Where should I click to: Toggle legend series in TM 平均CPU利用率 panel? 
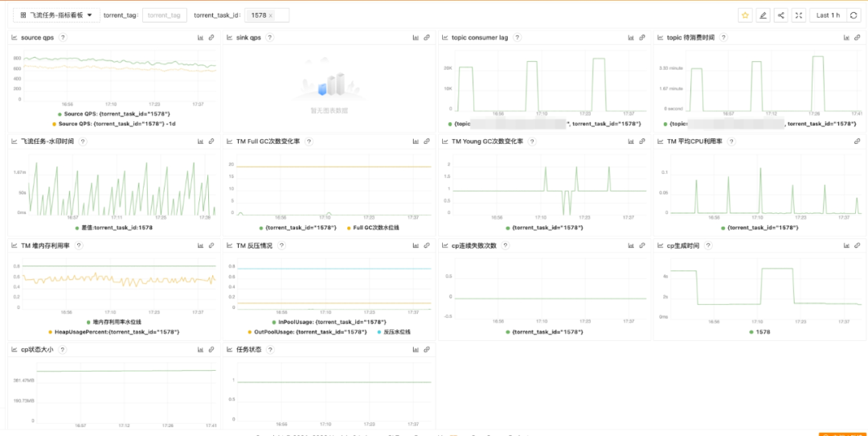coord(759,228)
